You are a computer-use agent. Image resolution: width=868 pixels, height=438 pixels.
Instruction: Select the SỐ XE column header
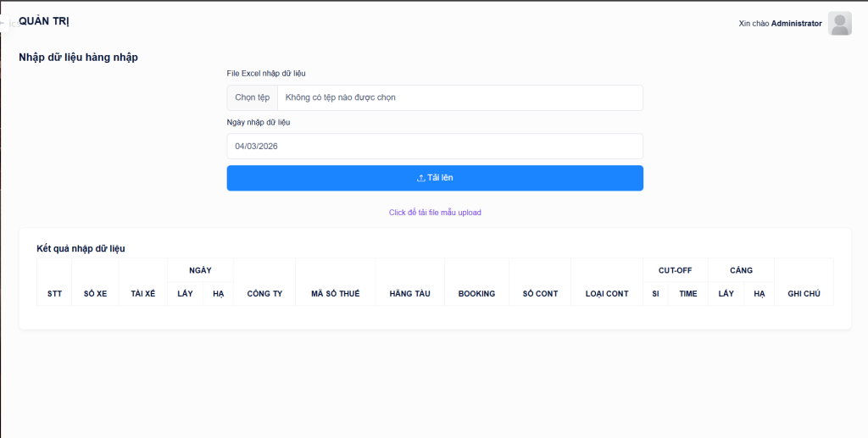(x=95, y=293)
